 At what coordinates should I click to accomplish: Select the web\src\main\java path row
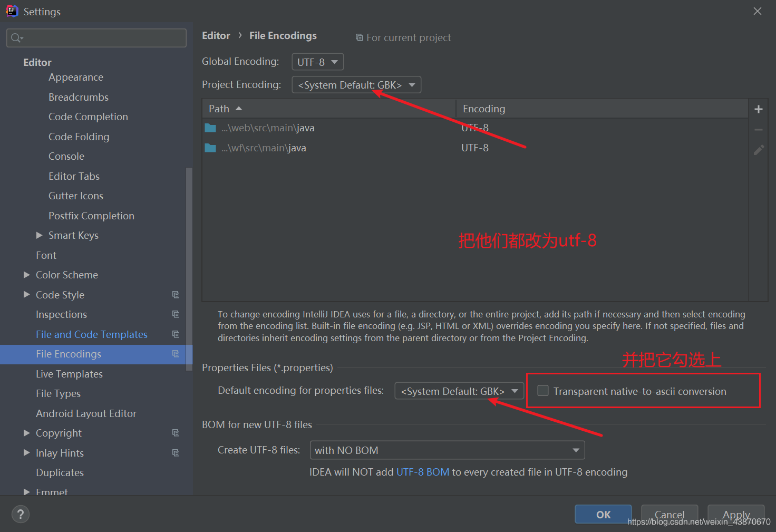475,128
